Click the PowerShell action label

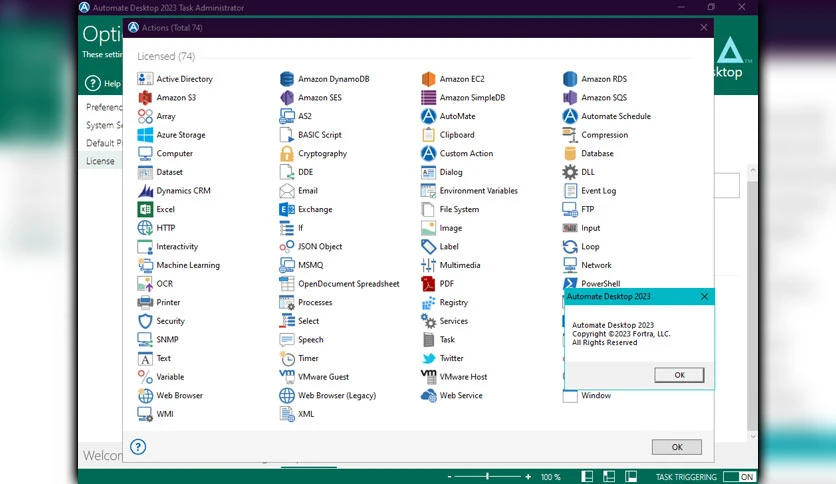click(600, 284)
